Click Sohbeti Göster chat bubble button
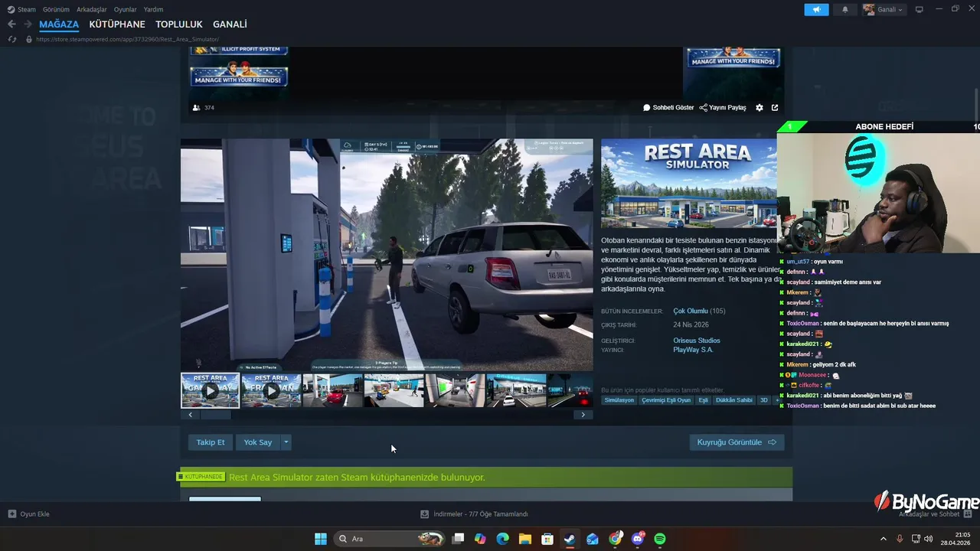This screenshot has width=980, height=551. 668,108
